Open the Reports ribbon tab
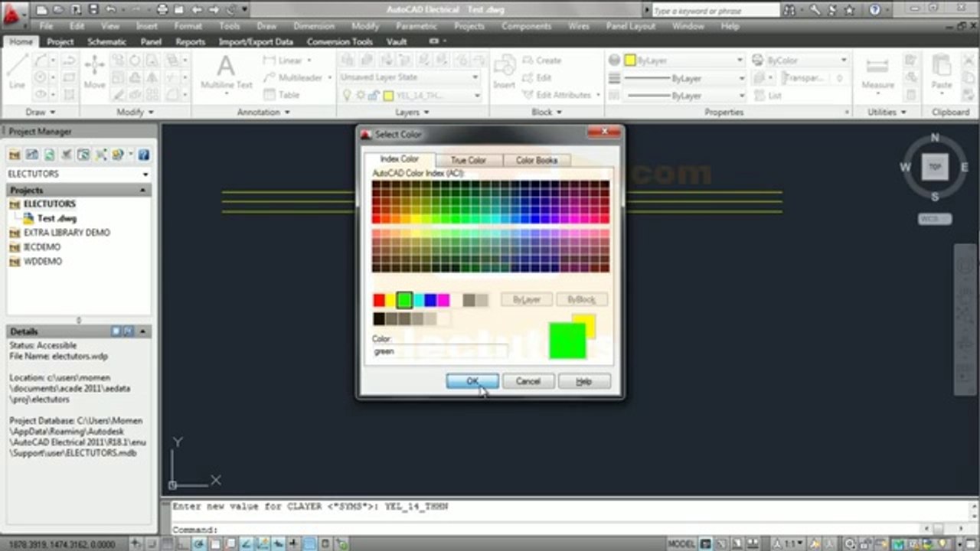The height and width of the screenshot is (551, 980). tap(191, 42)
